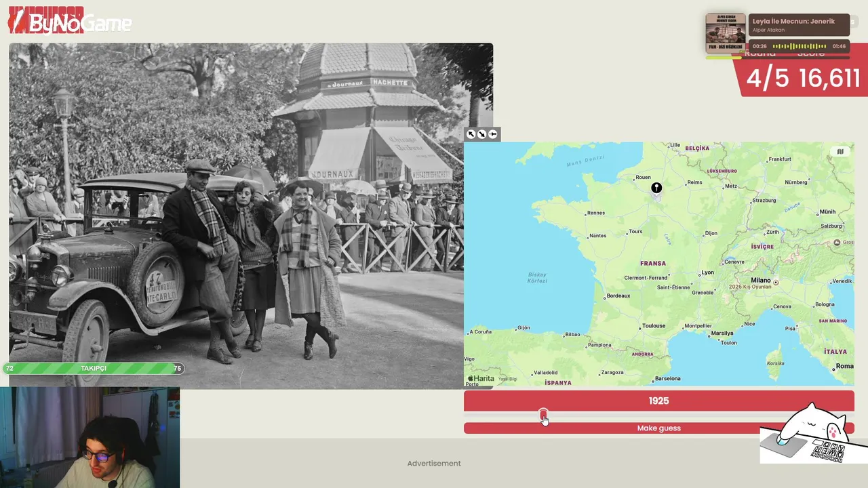Click Grenoble on the map
This screenshot has height=488, width=868.
tap(703, 293)
